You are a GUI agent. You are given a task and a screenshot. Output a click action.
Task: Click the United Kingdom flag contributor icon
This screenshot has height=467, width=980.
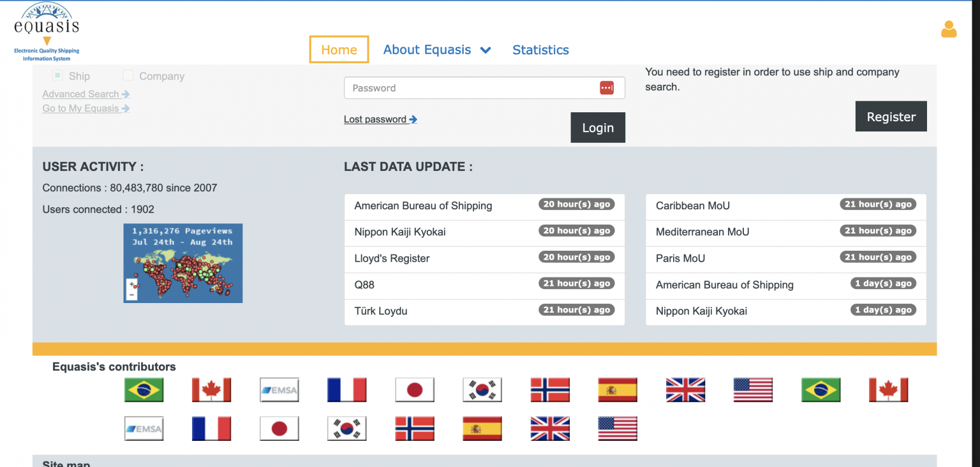tap(685, 390)
